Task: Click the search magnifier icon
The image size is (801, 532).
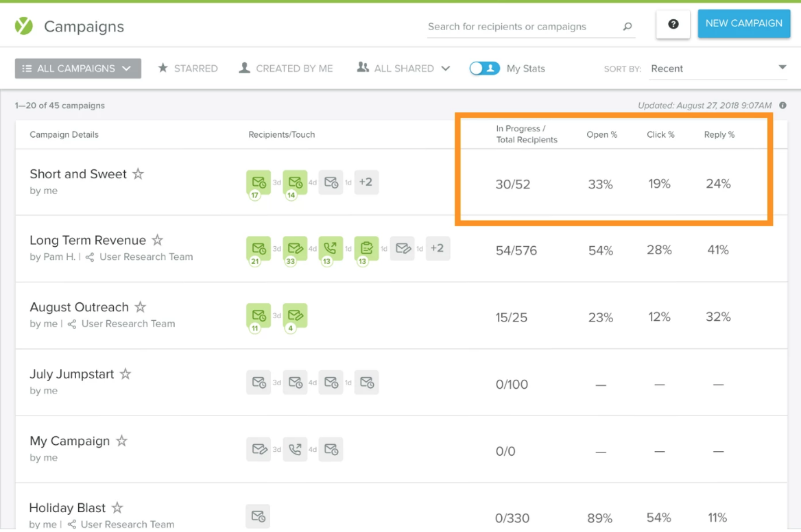Action: click(626, 27)
